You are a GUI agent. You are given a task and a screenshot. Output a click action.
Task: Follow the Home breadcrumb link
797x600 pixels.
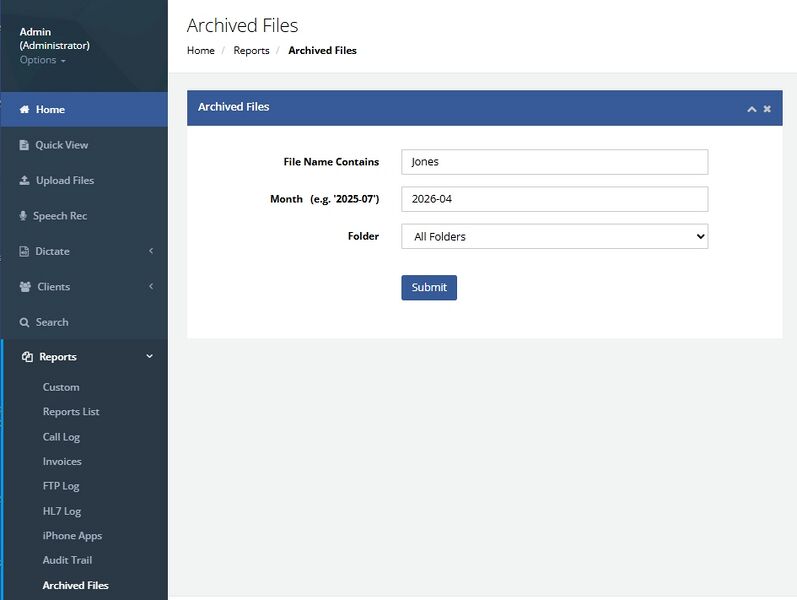pos(201,50)
